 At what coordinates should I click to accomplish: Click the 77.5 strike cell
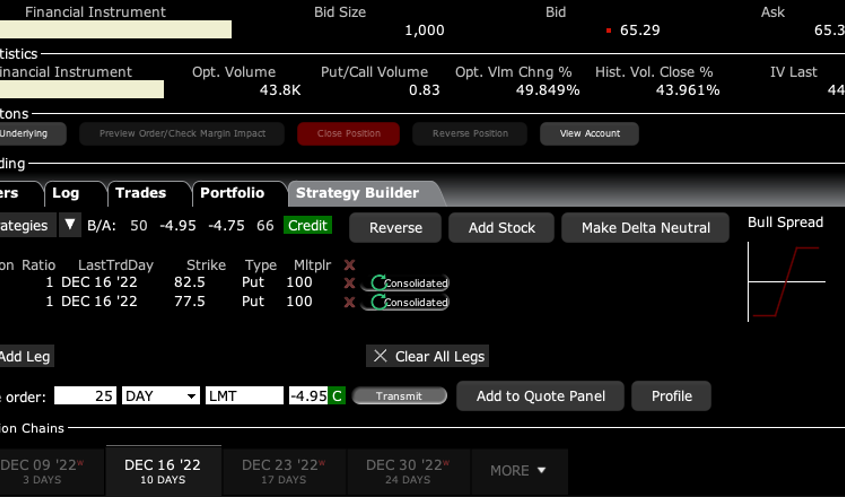pos(189,301)
